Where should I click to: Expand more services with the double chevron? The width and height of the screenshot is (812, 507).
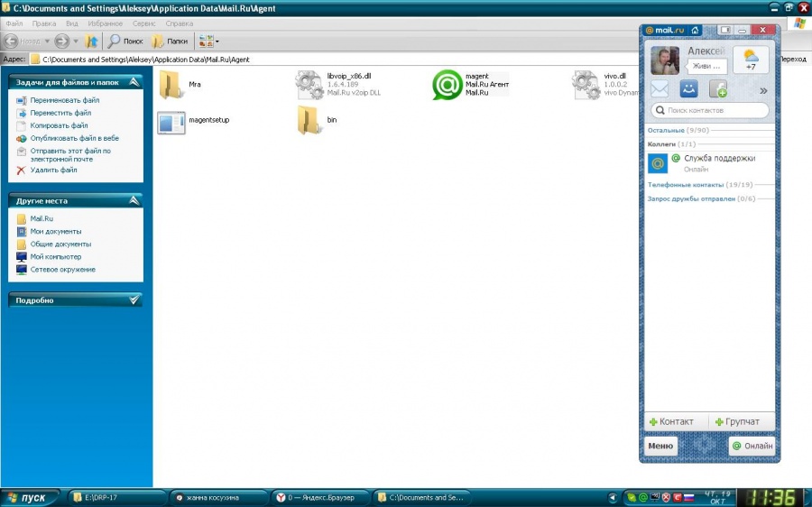(x=763, y=91)
